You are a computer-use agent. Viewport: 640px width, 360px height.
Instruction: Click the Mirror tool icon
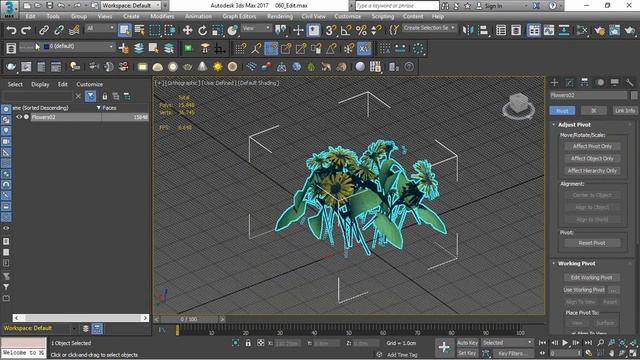[468, 30]
